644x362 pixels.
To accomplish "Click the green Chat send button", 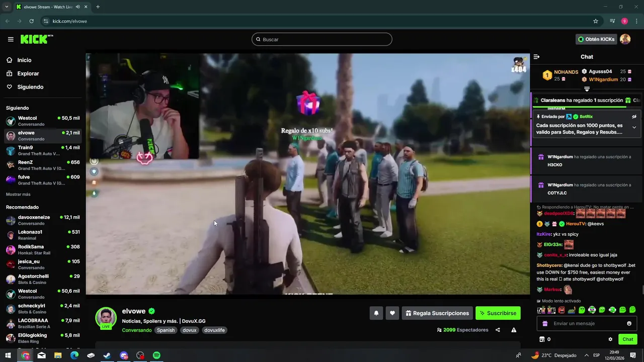I will [x=628, y=339].
